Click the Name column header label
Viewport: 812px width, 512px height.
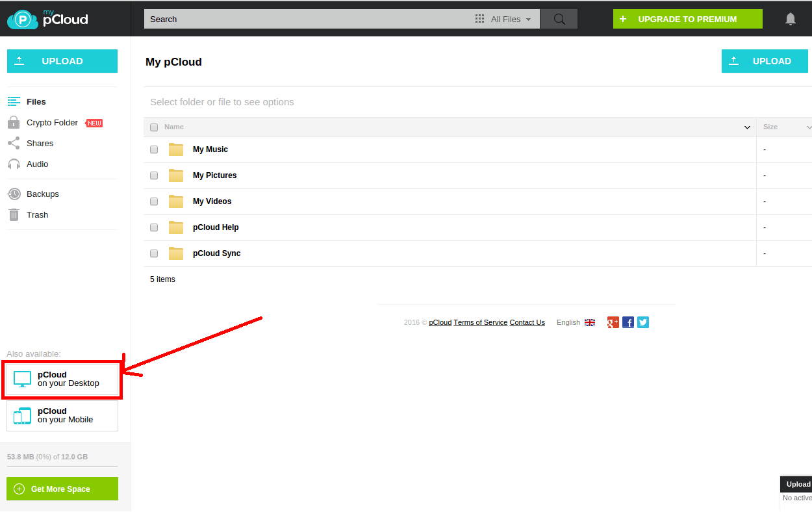pos(174,127)
